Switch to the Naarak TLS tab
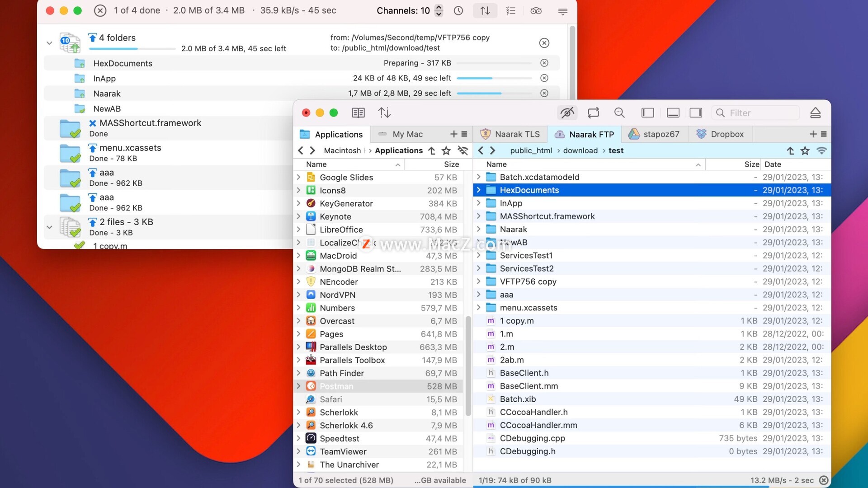868x488 pixels. (510, 134)
